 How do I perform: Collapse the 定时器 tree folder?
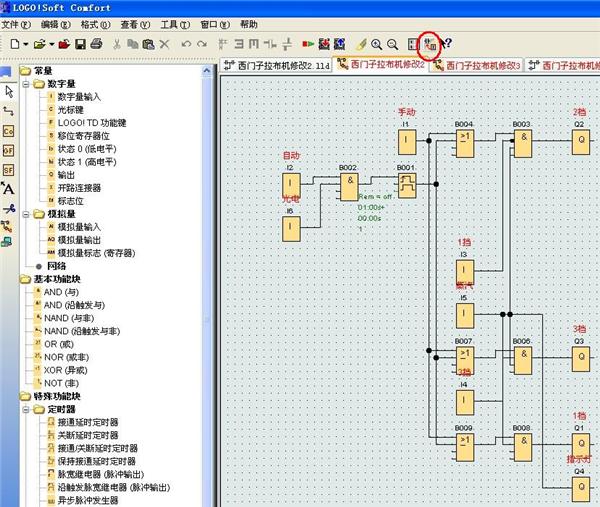point(26,410)
